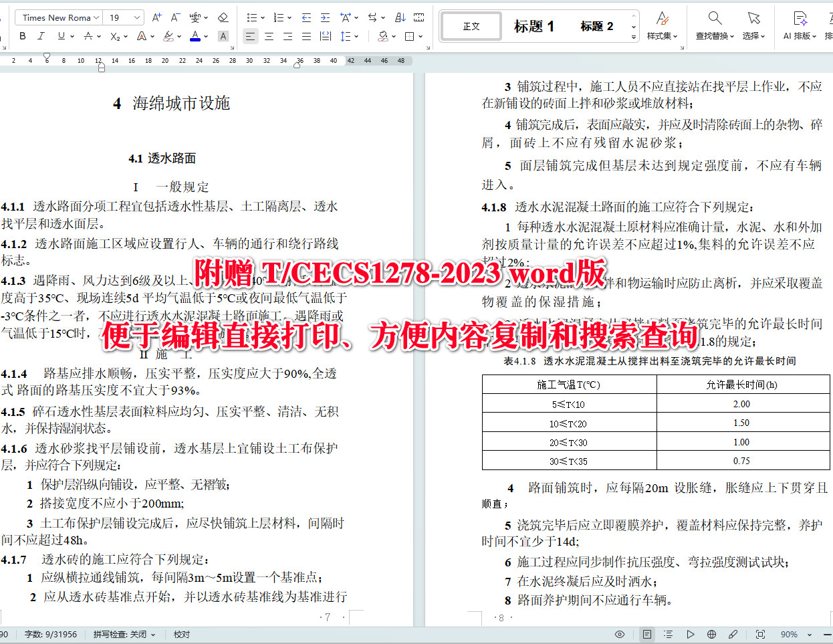
Task: Click the ruler's first-line indent marker
Action: click(46, 57)
